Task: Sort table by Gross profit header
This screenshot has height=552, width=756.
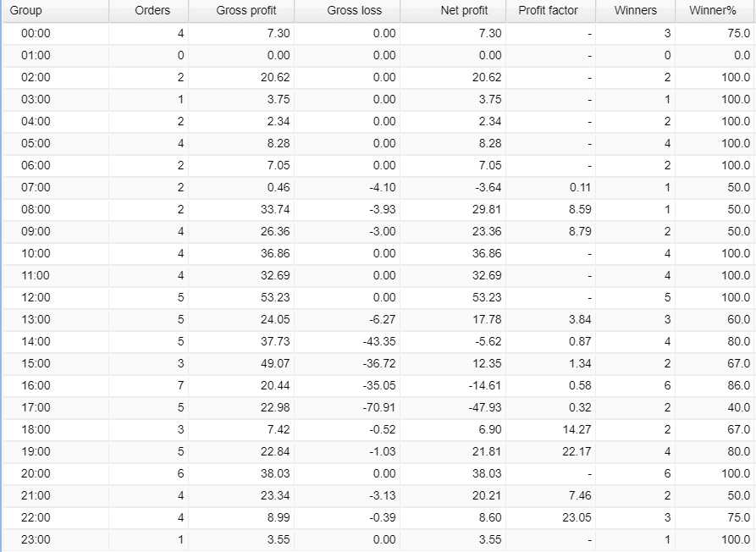Action: point(246,11)
